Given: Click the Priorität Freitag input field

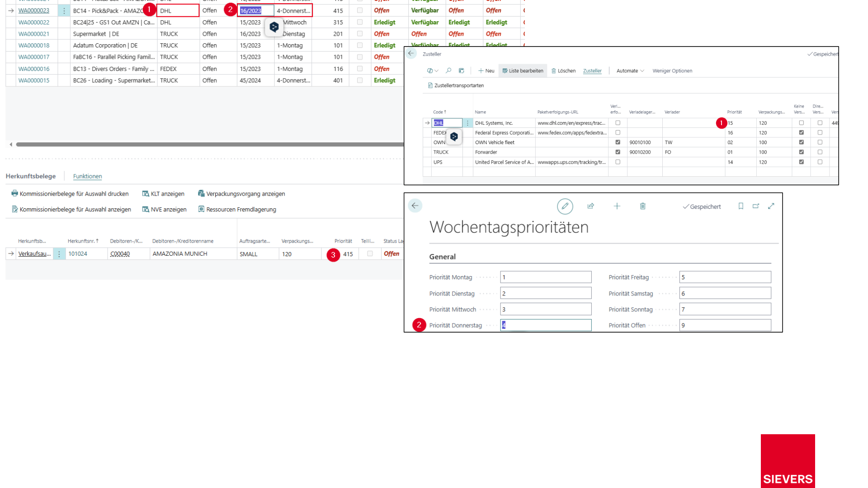Looking at the screenshot, I should click(x=725, y=277).
